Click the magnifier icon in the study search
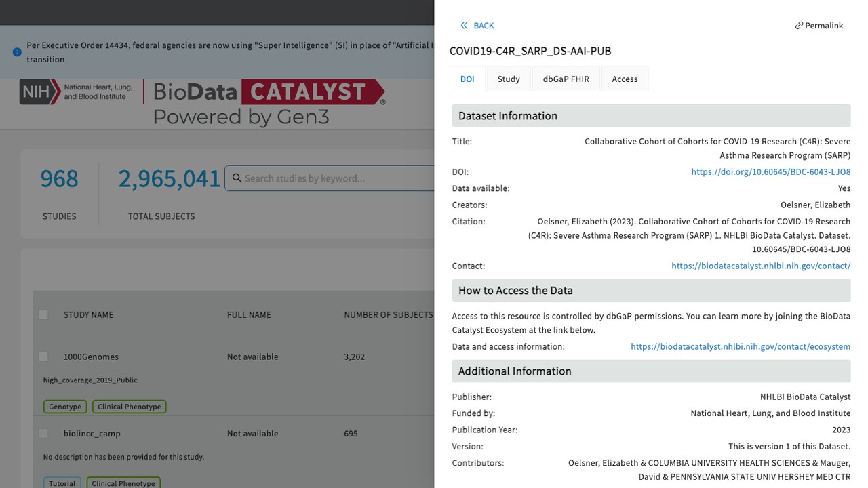868x488 pixels. point(237,178)
